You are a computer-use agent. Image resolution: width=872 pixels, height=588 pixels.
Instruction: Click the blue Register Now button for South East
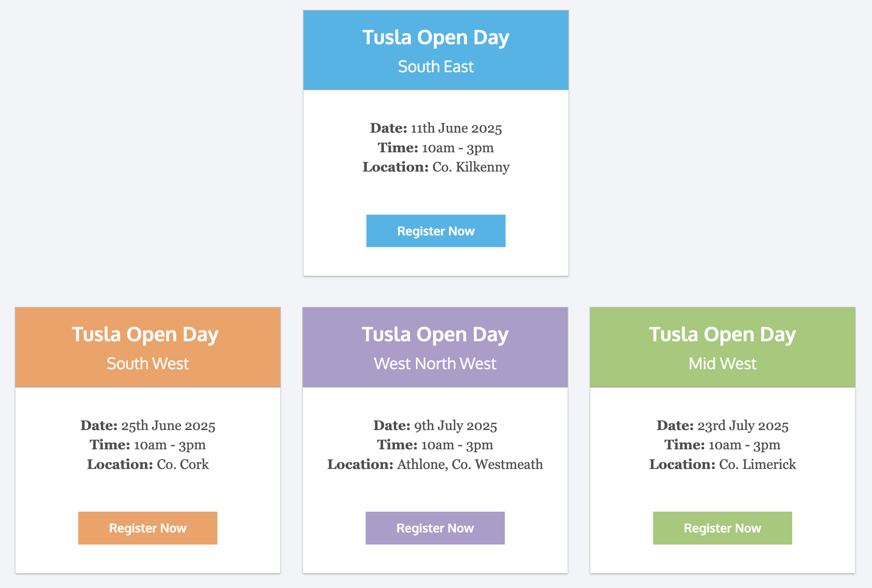(x=436, y=231)
